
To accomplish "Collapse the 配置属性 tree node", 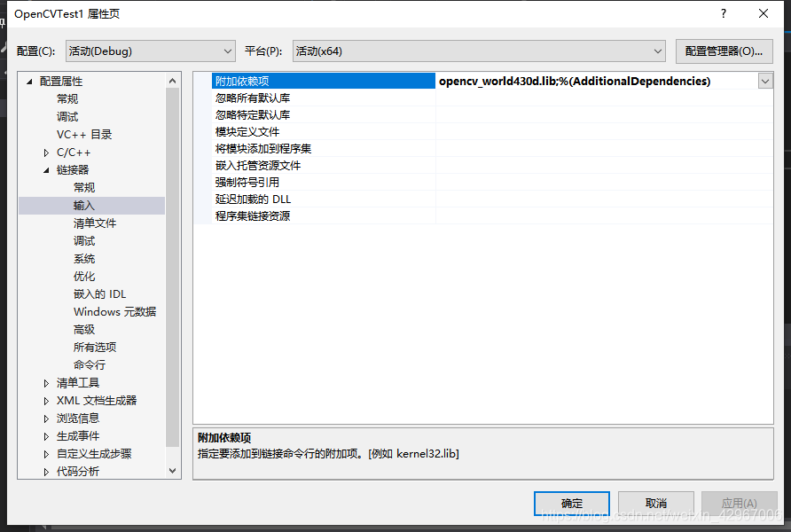I will [x=29, y=82].
